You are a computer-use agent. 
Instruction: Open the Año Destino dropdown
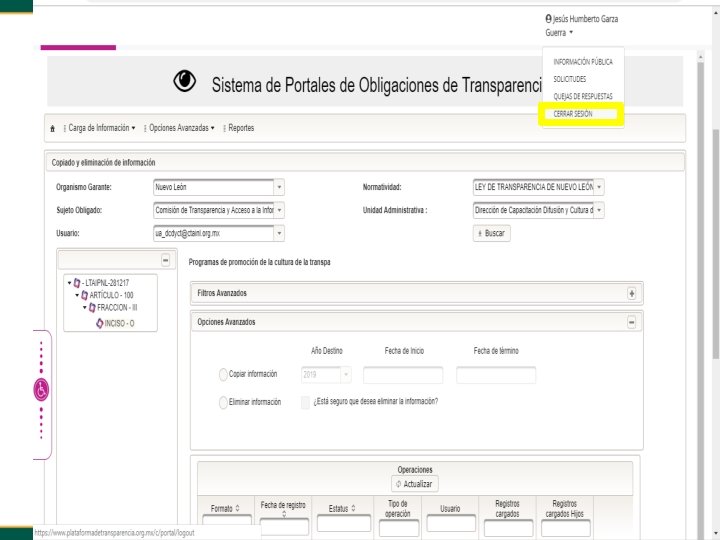click(346, 375)
